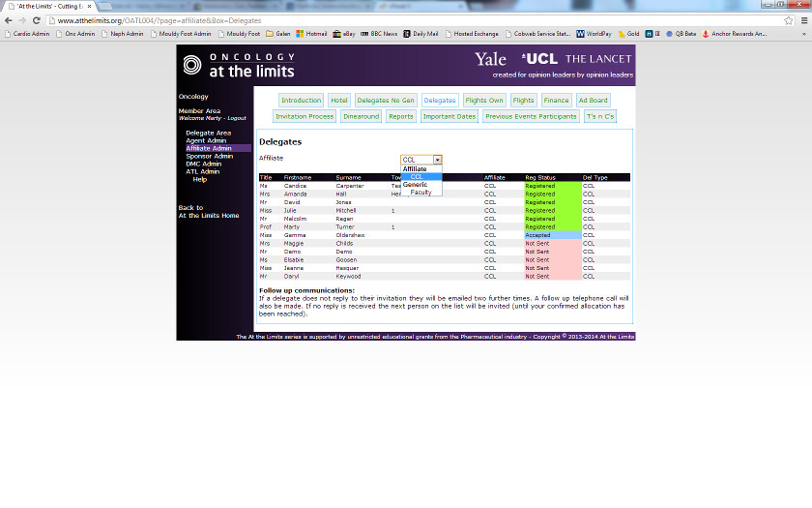Click the Registered status for Candice Carpenter
This screenshot has width=812, height=508.
coord(553,186)
